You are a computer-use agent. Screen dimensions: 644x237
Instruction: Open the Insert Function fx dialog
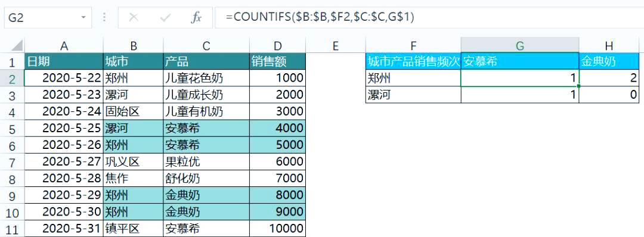point(197,17)
